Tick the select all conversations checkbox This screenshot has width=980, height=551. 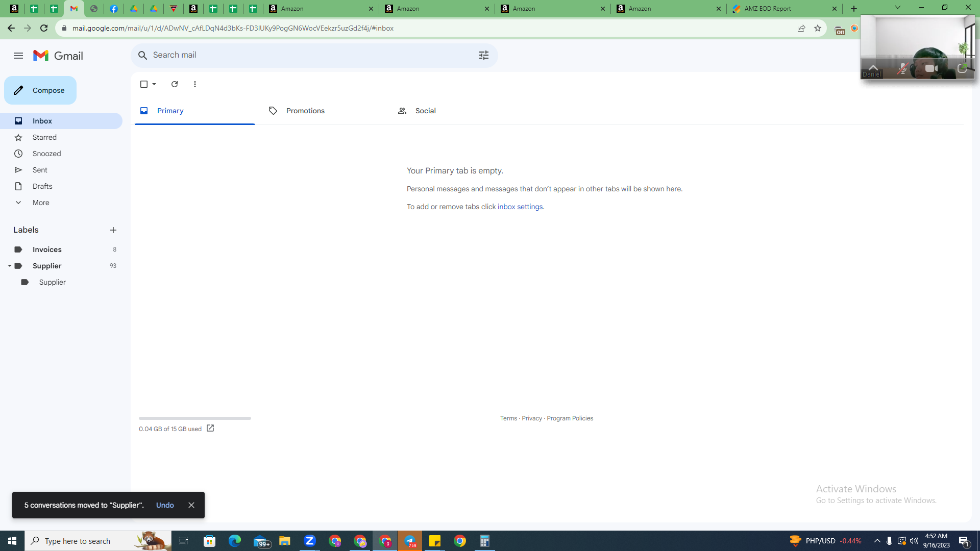(144, 84)
